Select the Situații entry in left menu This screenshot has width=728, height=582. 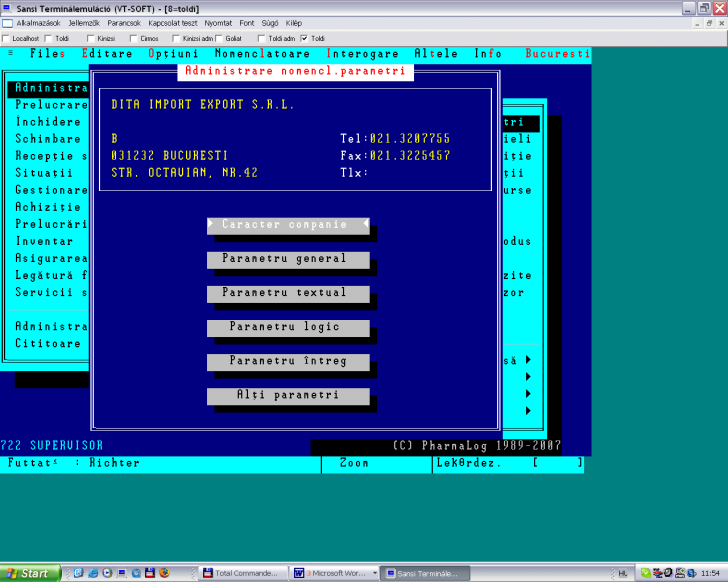[x=44, y=173]
